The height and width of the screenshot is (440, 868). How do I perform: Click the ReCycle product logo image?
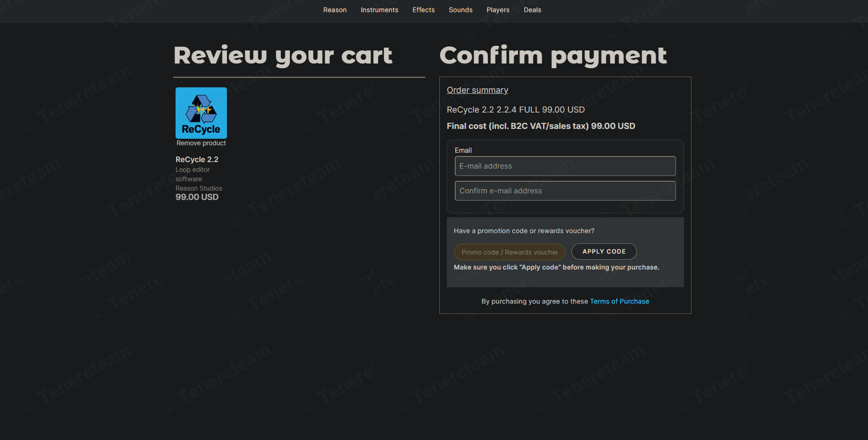[x=201, y=113]
